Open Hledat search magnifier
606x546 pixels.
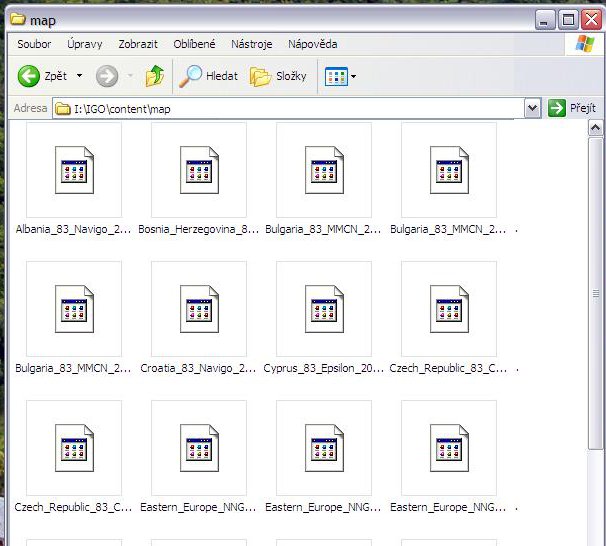[190, 76]
